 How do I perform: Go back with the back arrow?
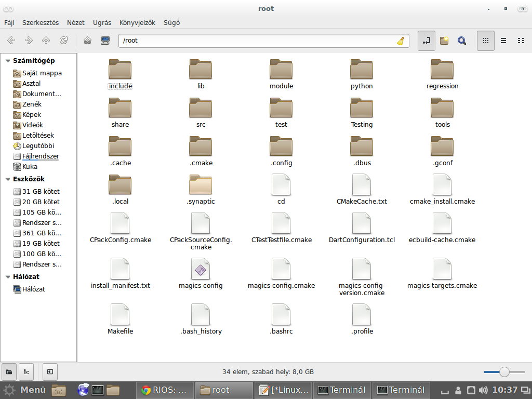coord(11,41)
